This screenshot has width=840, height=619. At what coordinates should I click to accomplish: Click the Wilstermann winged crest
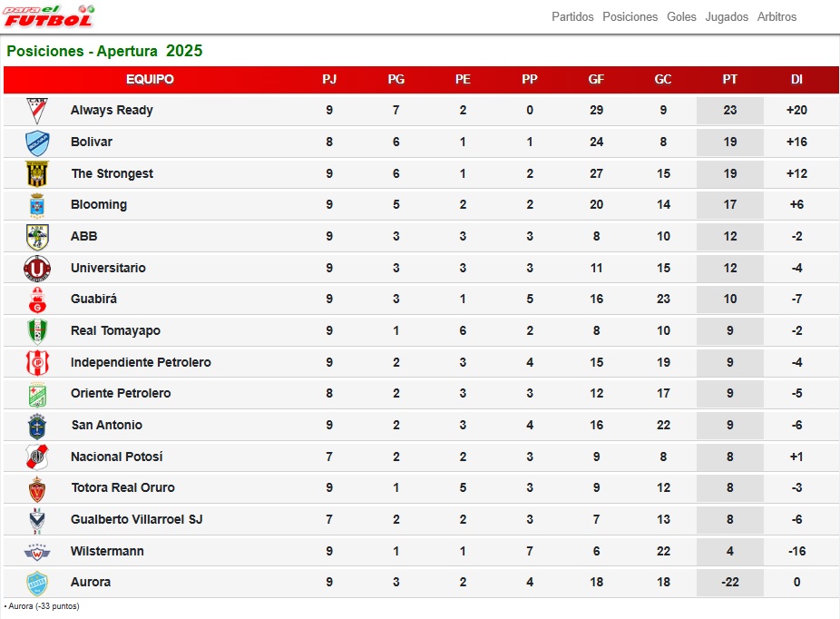(37, 552)
